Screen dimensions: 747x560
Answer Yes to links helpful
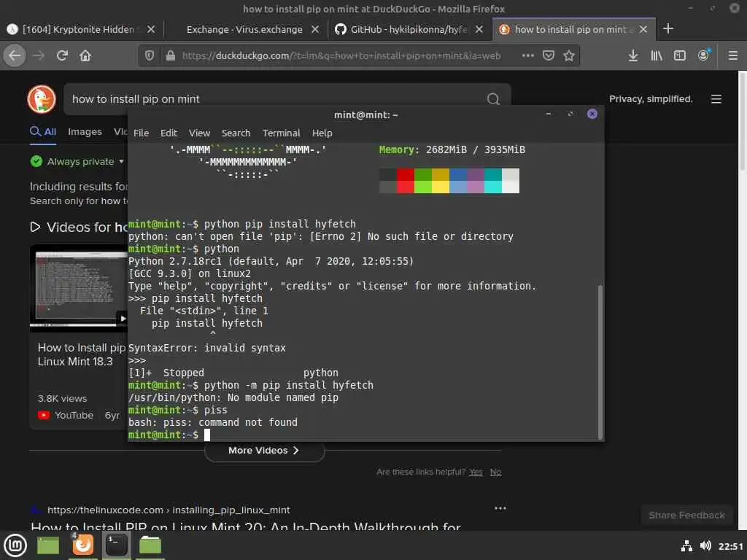[476, 472]
